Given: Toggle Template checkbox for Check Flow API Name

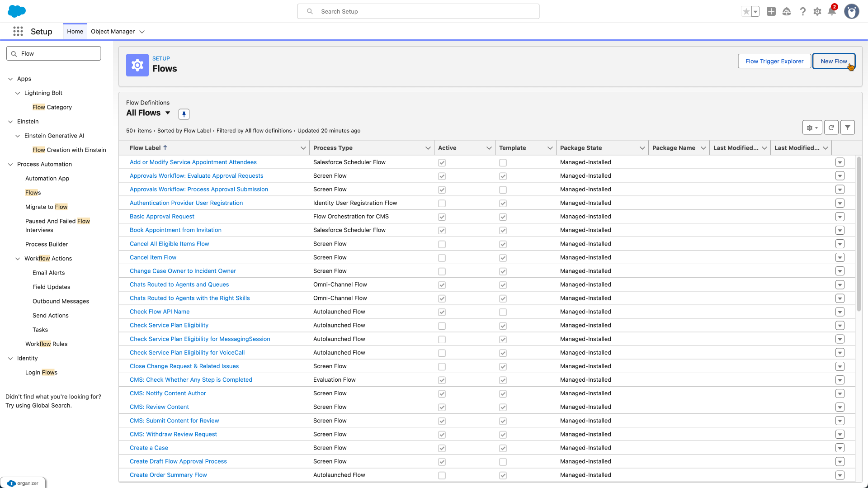Looking at the screenshot, I should (503, 312).
